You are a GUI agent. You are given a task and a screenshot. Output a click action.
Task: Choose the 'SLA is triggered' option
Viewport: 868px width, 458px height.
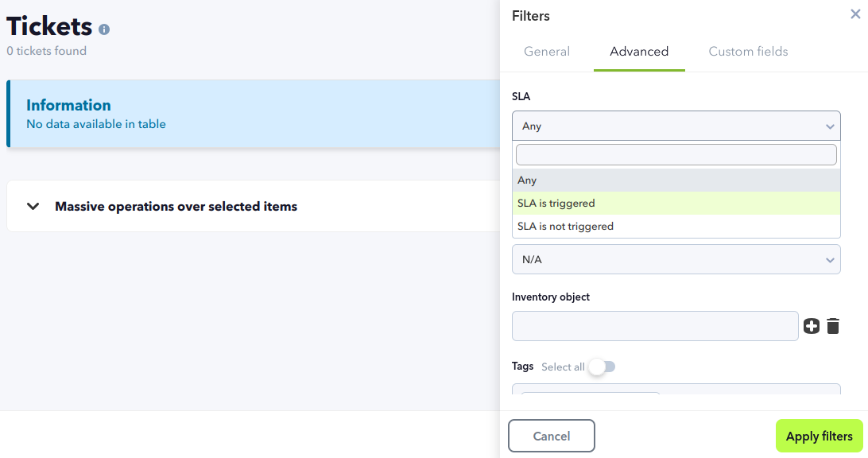point(556,204)
